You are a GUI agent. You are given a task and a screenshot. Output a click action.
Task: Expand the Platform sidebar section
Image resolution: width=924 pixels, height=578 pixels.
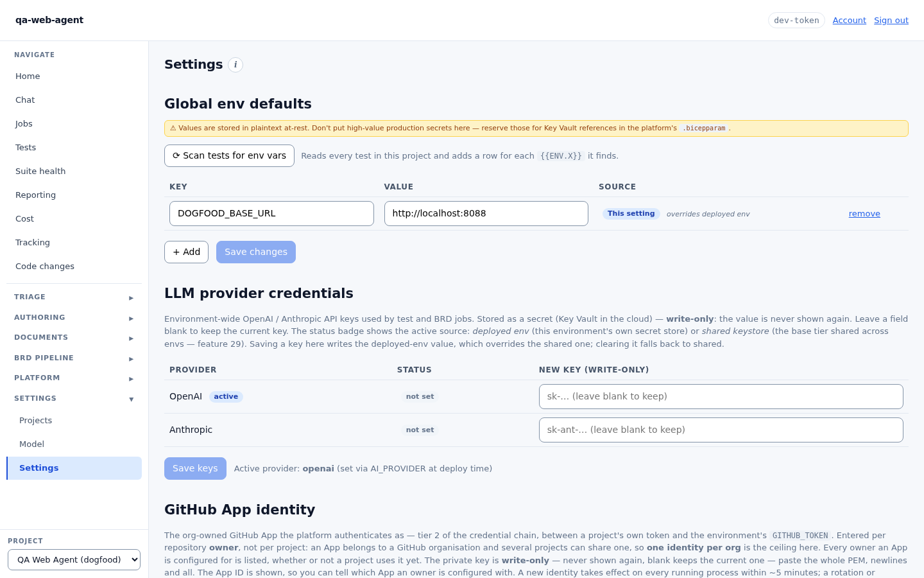(74, 378)
